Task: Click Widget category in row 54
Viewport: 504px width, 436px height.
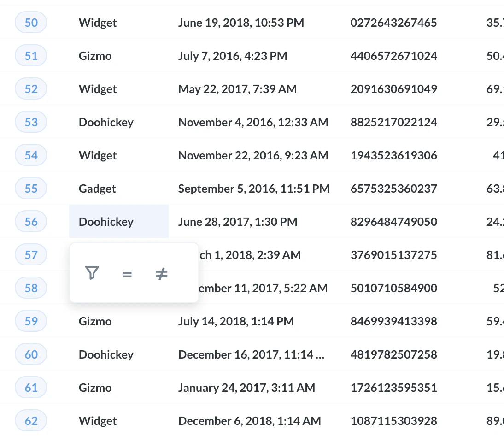Action: coord(98,156)
